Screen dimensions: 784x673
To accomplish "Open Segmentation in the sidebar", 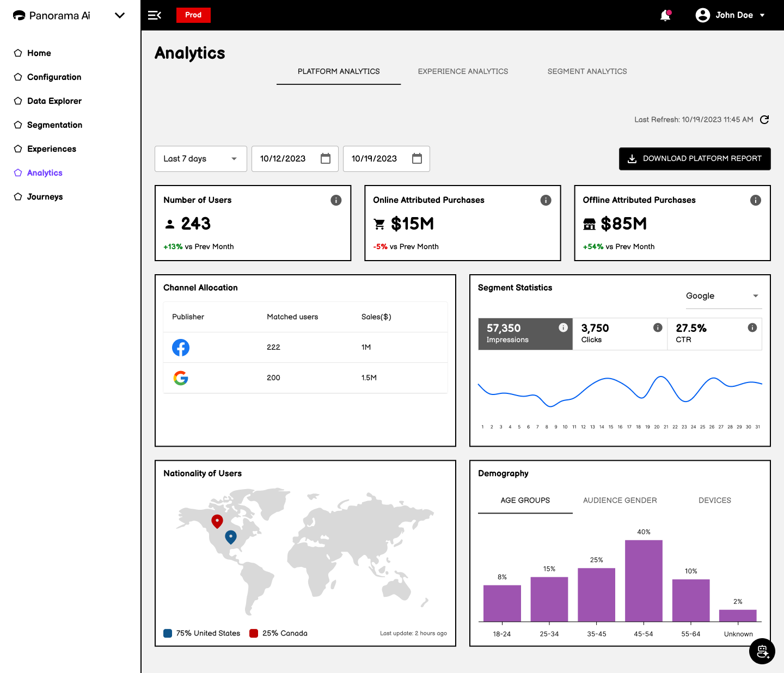I will click(54, 125).
